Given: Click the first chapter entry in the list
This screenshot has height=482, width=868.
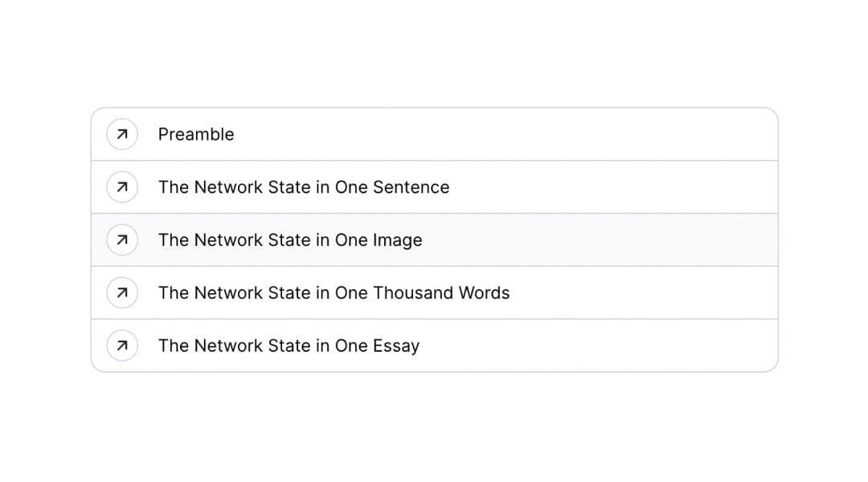Looking at the screenshot, I should point(434,134).
